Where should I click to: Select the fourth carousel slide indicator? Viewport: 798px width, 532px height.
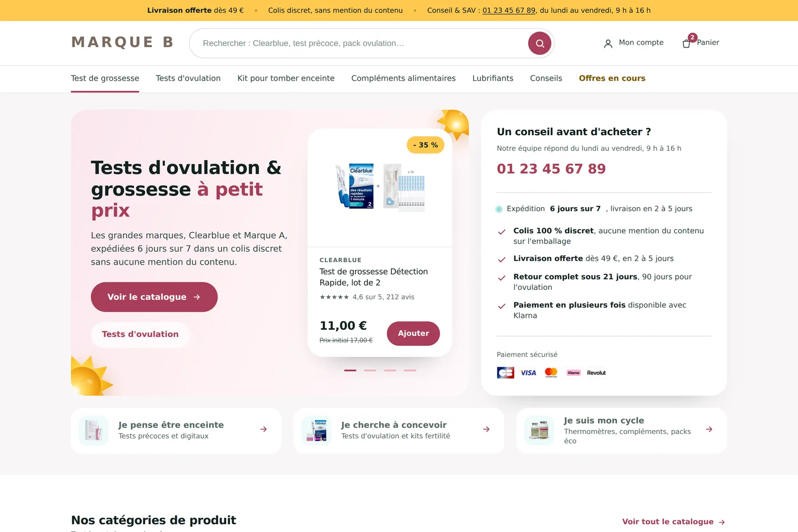410,370
